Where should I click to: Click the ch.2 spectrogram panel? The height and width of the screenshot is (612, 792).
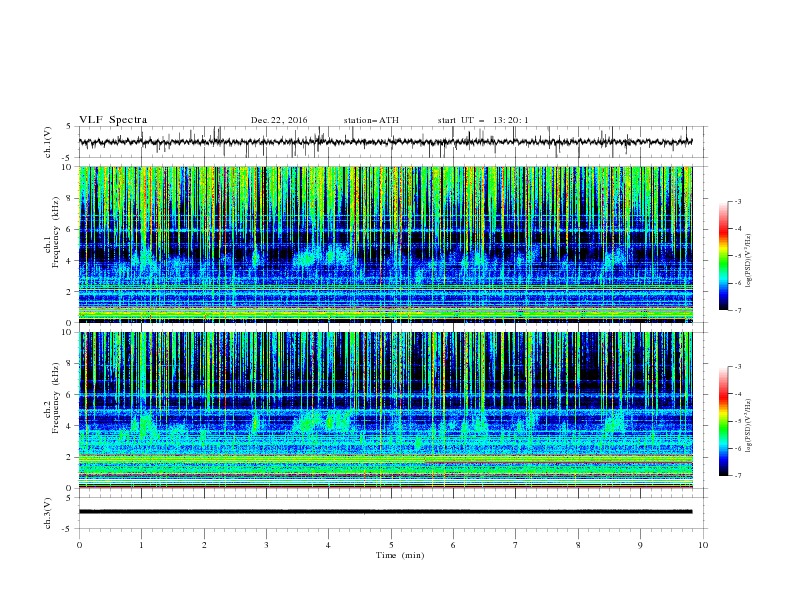385,410
